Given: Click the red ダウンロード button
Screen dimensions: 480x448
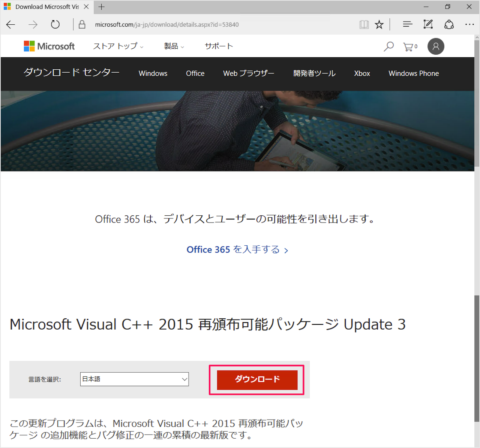Looking at the screenshot, I should point(257,380).
